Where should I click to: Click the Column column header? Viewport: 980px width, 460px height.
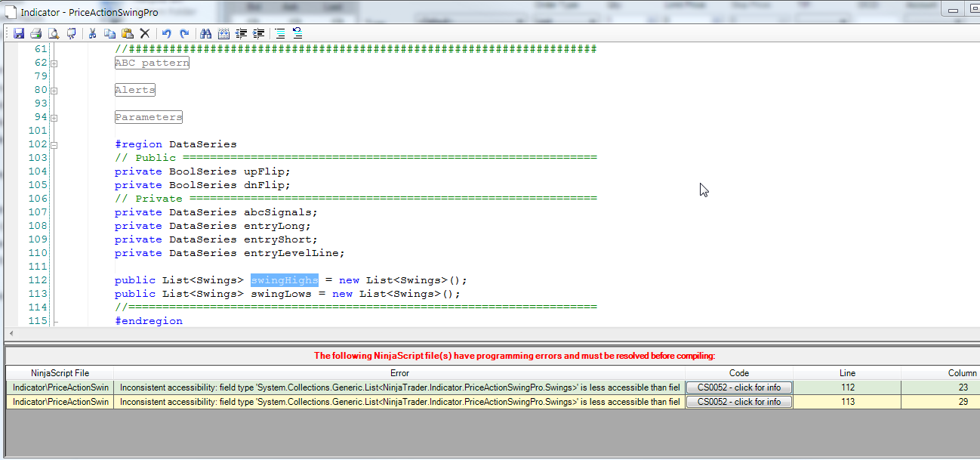coord(941,373)
